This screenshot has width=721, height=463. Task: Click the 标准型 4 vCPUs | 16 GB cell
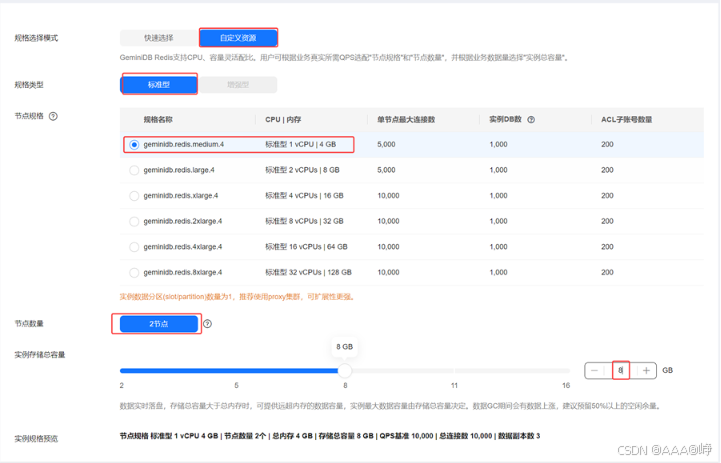tap(304, 196)
